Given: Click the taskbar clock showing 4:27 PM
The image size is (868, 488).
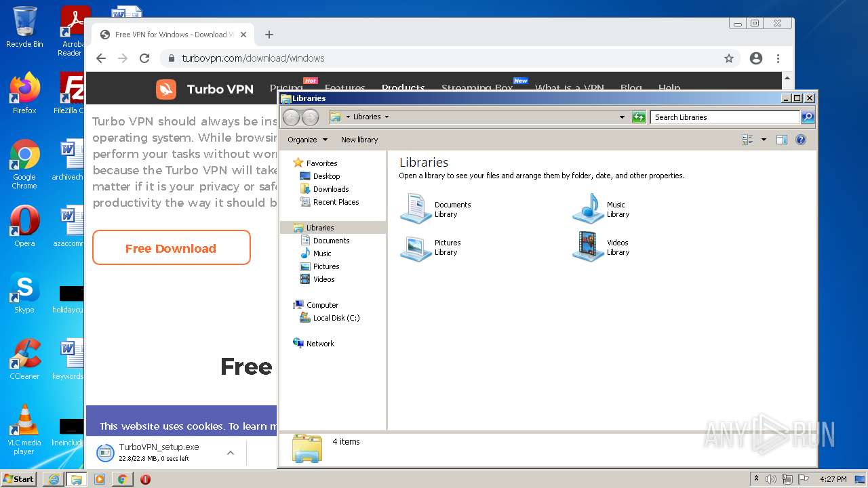Looking at the screenshot, I should (x=833, y=479).
